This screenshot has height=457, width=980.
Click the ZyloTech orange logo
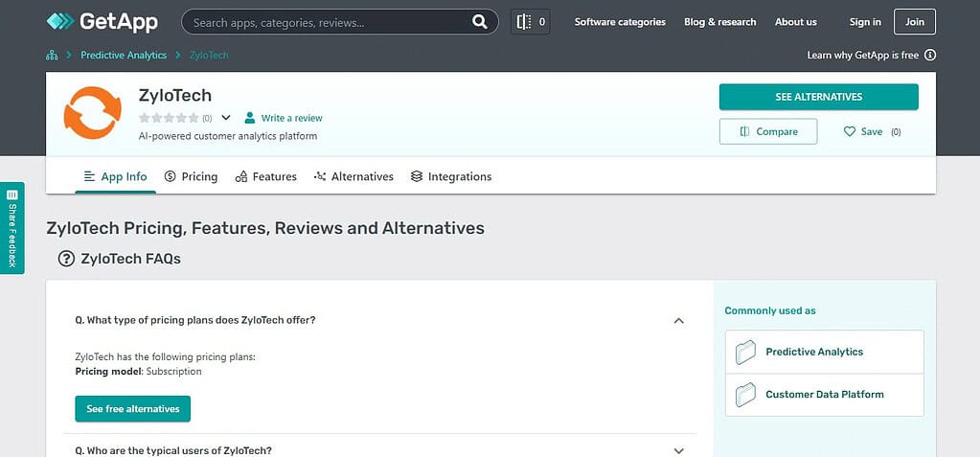click(93, 112)
